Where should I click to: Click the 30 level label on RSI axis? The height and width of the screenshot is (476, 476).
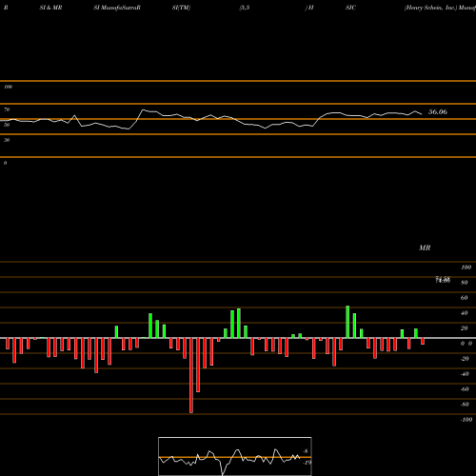[x=7, y=140]
